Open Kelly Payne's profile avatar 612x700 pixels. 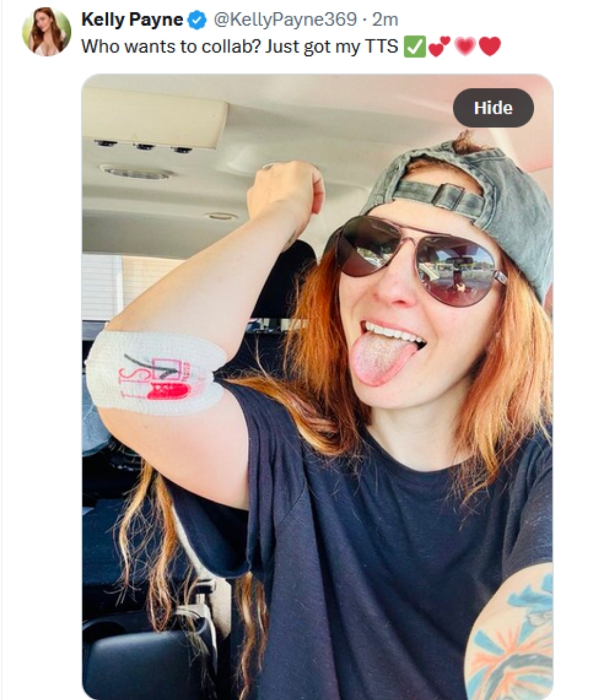[x=47, y=32]
